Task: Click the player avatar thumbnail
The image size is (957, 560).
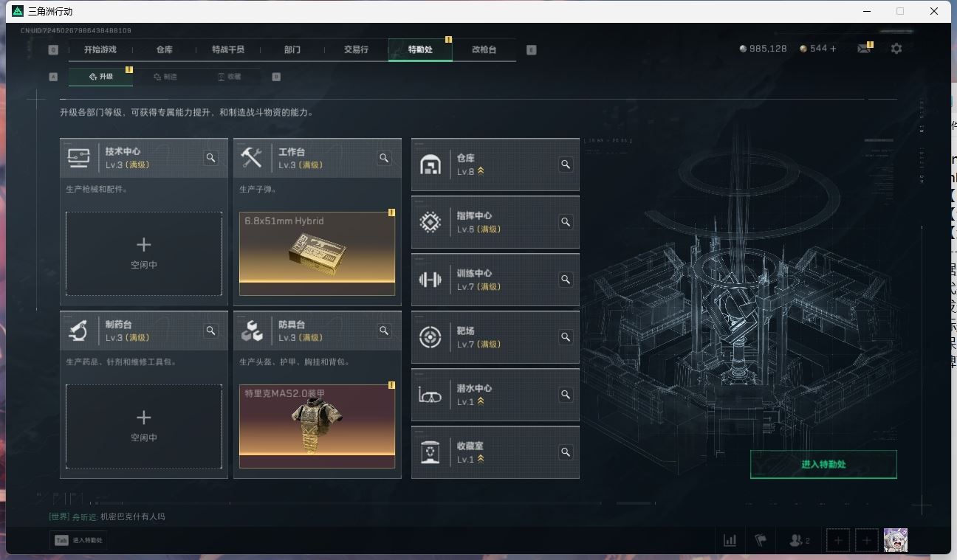Action: (x=896, y=540)
